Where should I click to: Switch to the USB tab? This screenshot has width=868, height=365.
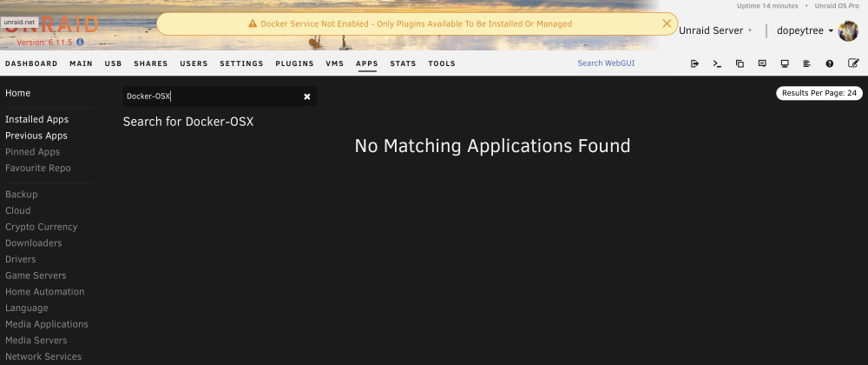click(114, 63)
